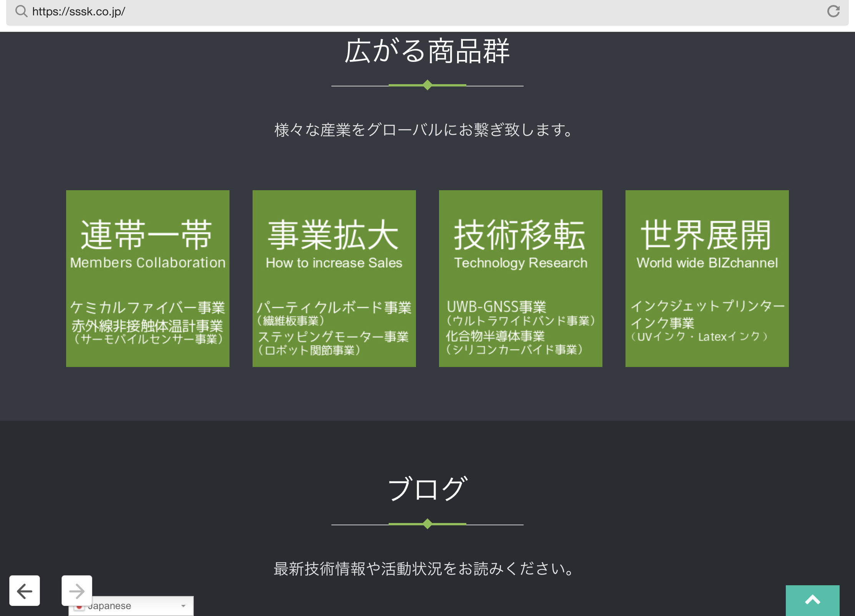The height and width of the screenshot is (616, 855).
Task: Click the search magnifier icon in address bar
Action: 22,12
